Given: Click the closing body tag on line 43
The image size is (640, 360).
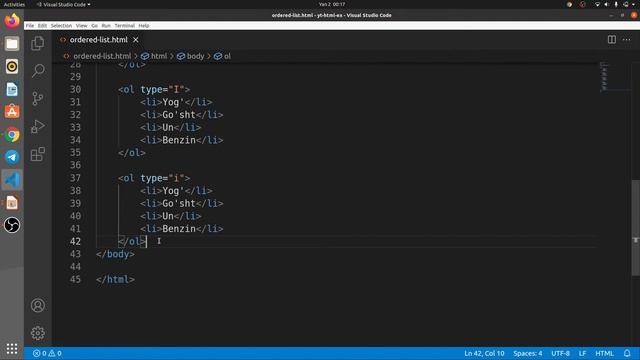Looking at the screenshot, I should point(115,253).
